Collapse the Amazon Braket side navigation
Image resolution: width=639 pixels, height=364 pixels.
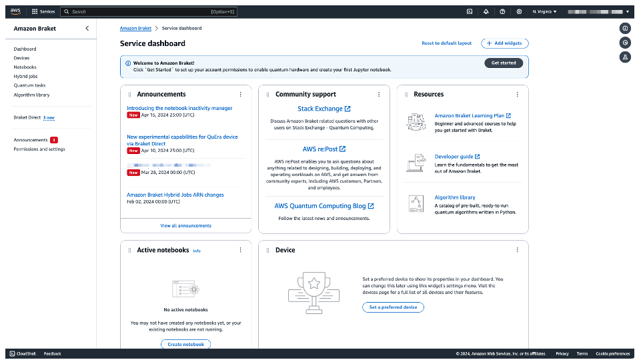pyautogui.click(x=87, y=28)
